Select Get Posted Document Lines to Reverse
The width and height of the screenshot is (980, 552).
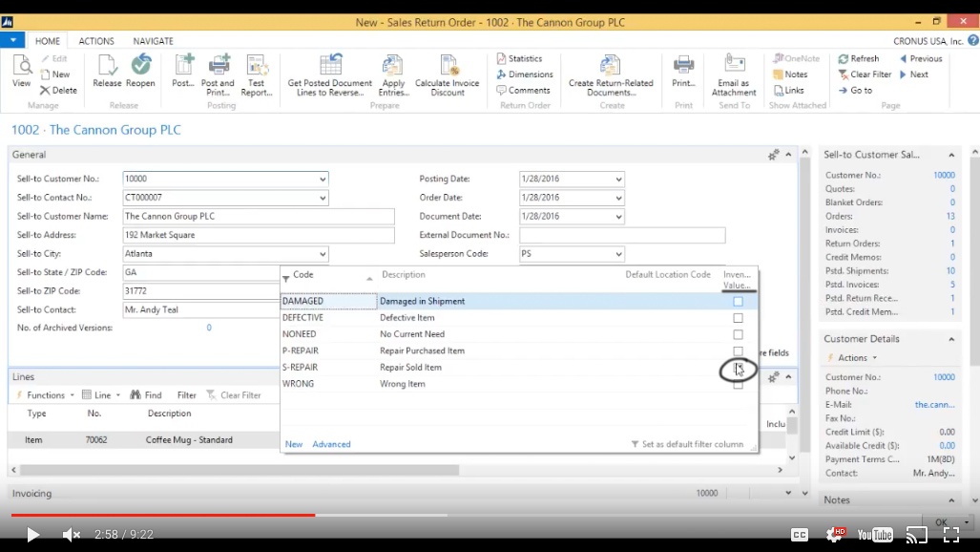(330, 75)
